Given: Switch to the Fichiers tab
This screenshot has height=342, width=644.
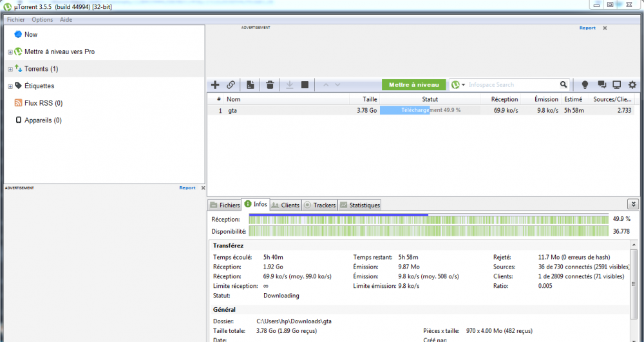Looking at the screenshot, I should (225, 205).
